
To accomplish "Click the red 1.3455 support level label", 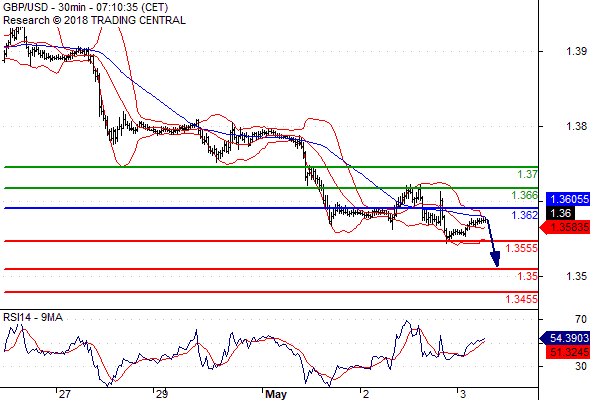I will pyautogui.click(x=521, y=299).
